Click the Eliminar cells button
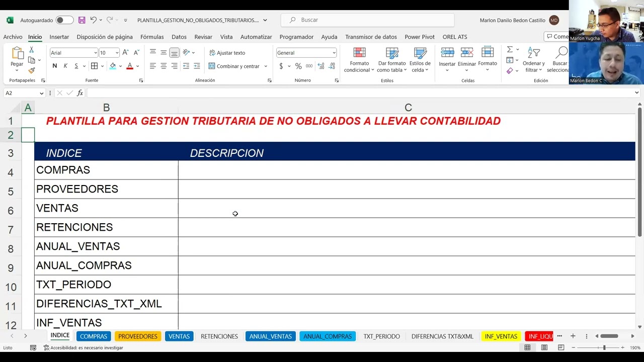This screenshot has width=644, height=362. click(x=467, y=60)
